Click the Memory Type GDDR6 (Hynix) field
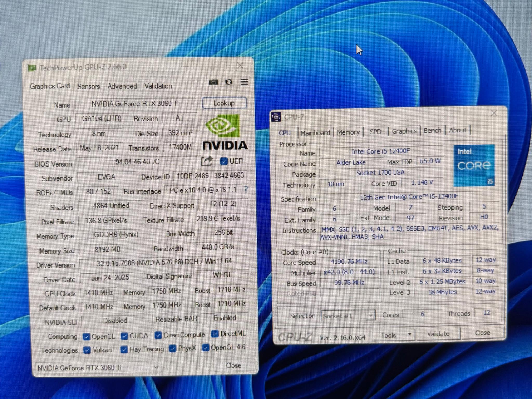 point(116,234)
